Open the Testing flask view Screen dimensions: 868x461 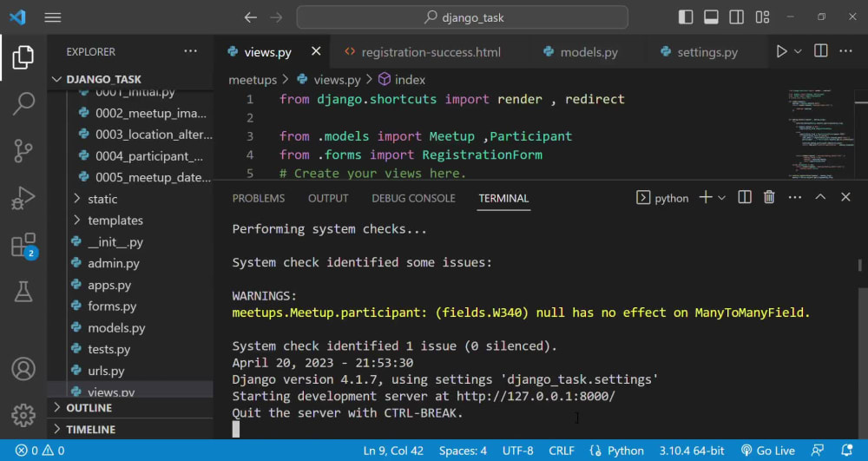pyautogui.click(x=23, y=292)
